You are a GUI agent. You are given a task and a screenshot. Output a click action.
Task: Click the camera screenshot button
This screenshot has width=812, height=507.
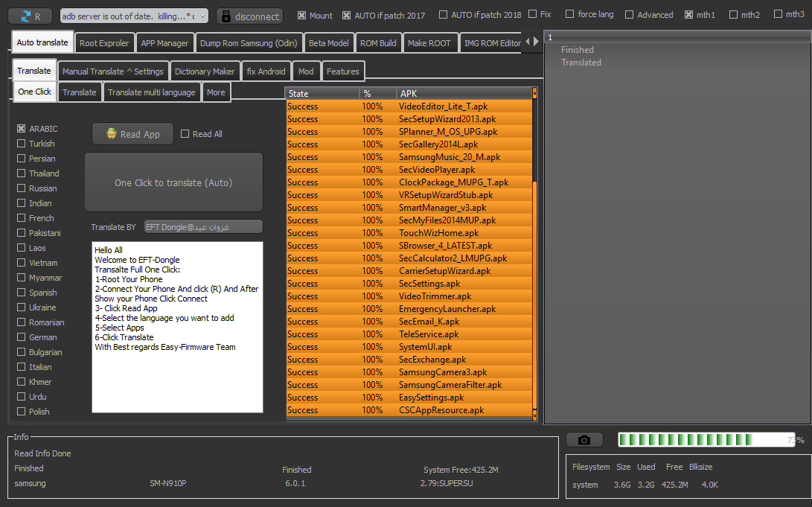pos(584,440)
